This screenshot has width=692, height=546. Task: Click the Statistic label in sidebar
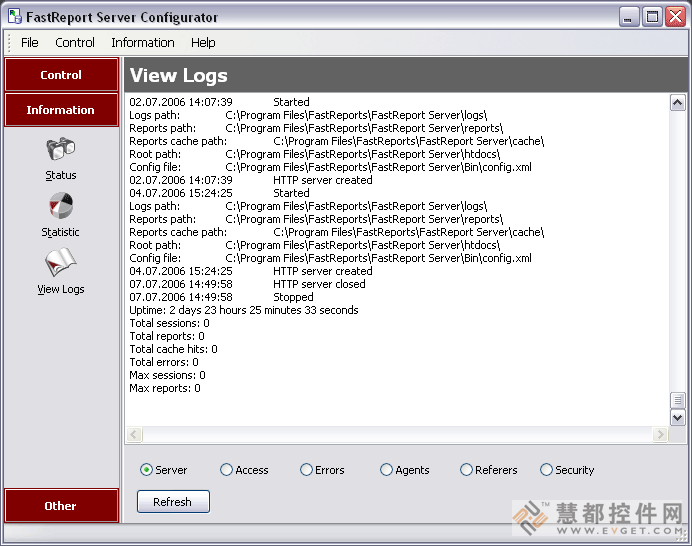(x=61, y=232)
